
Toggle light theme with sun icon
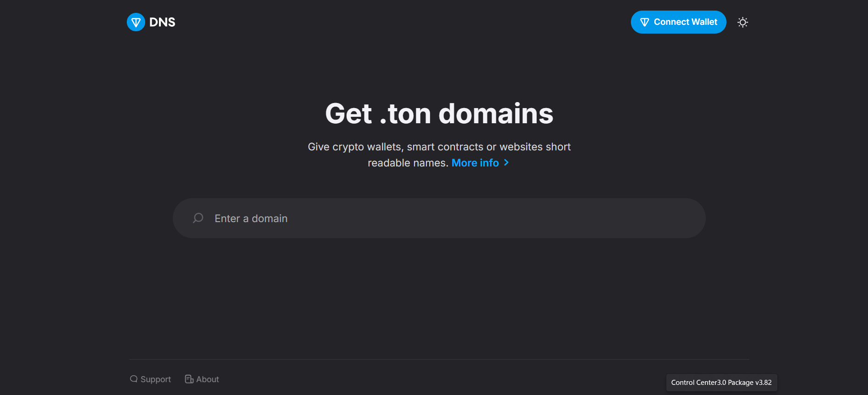(x=743, y=22)
